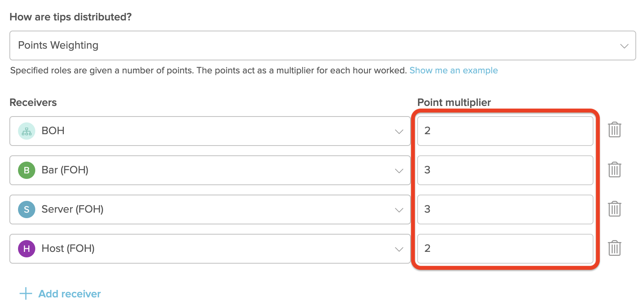This screenshot has width=644, height=306.
Task: Click the Show me an example link
Action: [x=453, y=70]
